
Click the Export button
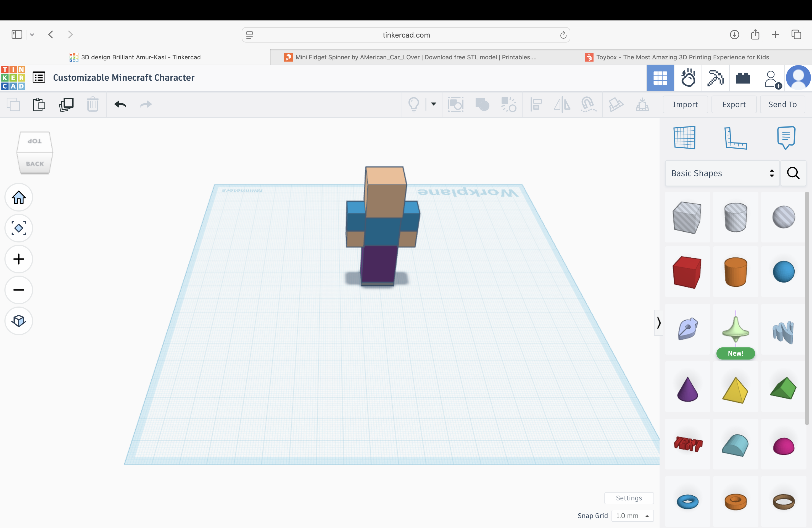734,104
